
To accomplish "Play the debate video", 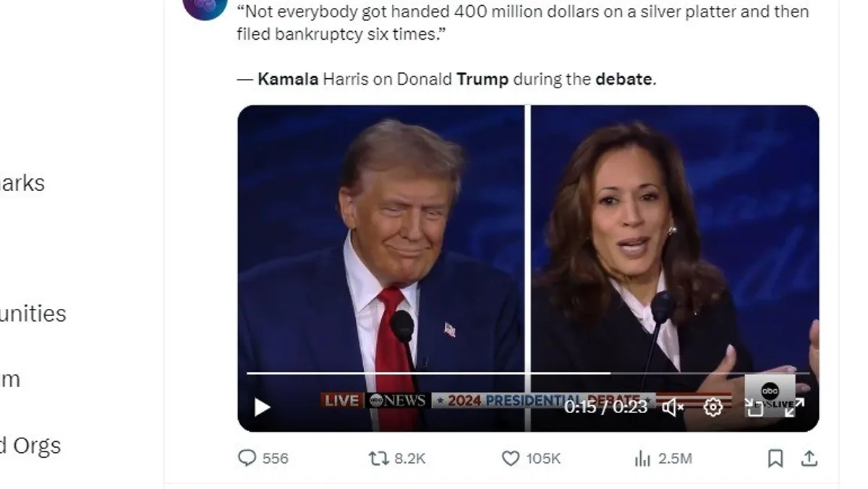I will 262,407.
